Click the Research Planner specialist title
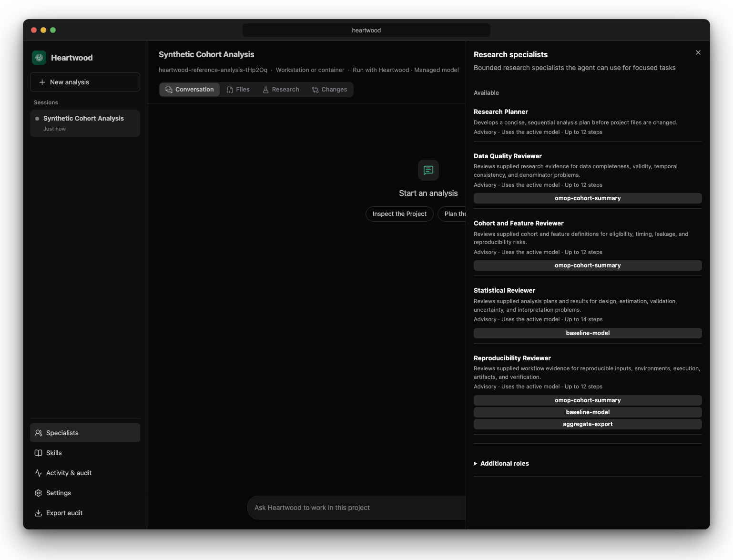Screen dimensions: 733x560 pos(501,112)
